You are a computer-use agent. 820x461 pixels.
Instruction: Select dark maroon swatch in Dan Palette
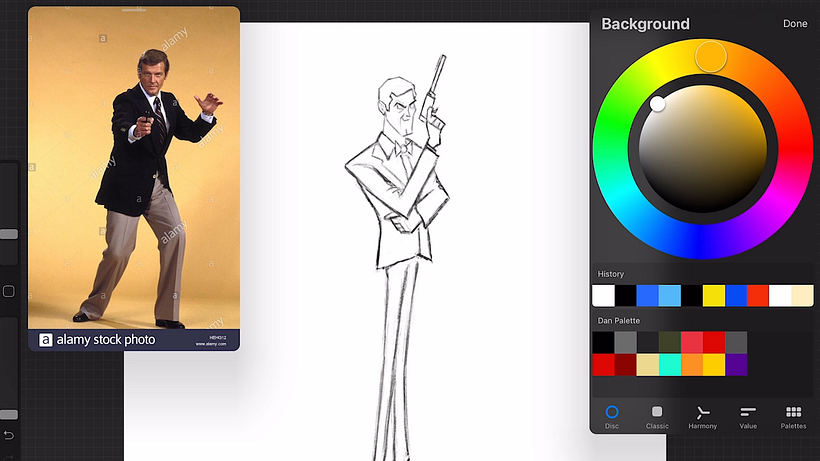tap(625, 365)
